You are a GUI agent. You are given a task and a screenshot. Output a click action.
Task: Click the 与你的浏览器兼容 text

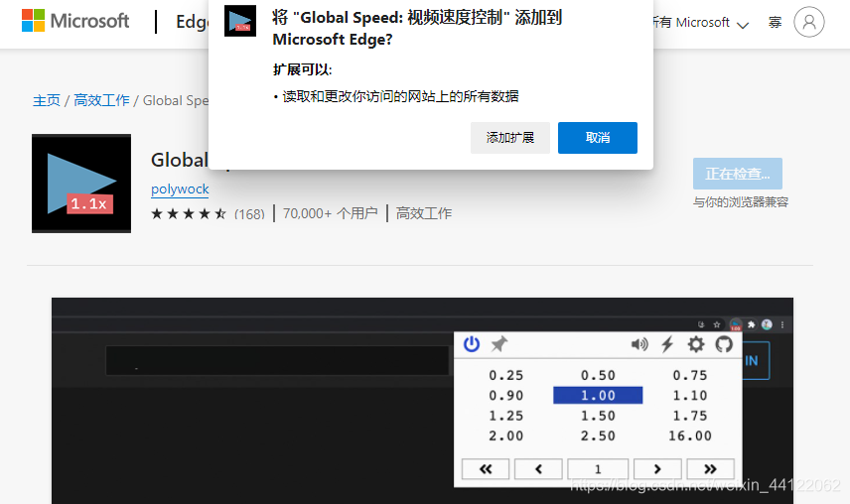pyautogui.click(x=741, y=202)
